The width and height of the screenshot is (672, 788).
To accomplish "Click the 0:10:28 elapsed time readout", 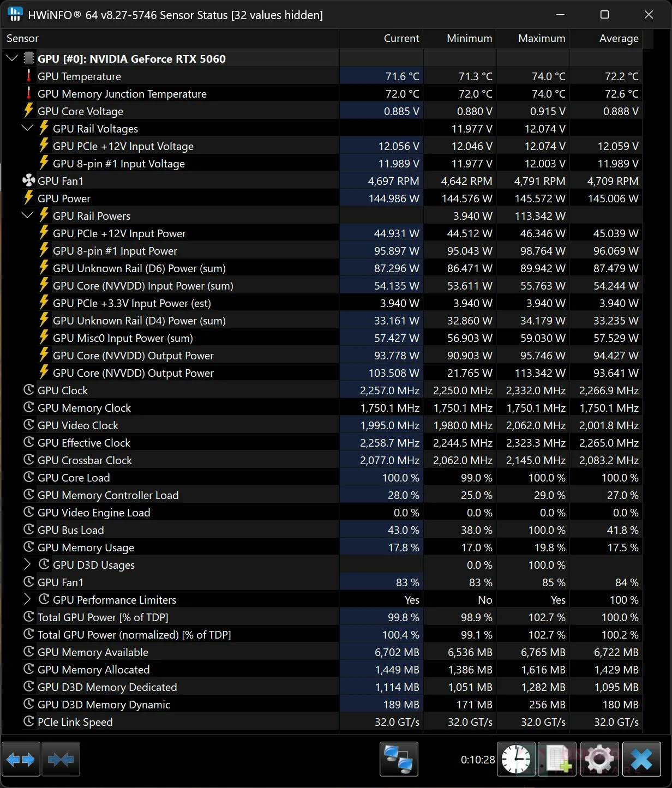I will coord(478,760).
